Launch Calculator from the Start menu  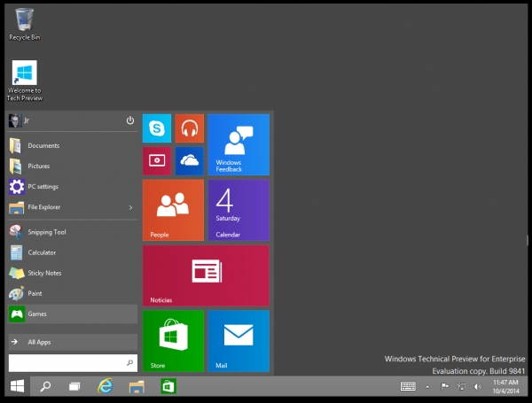point(73,252)
